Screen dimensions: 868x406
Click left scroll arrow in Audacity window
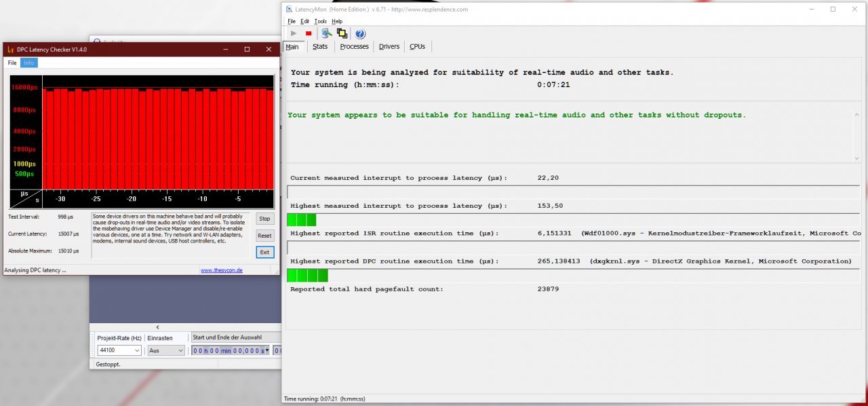(x=157, y=327)
